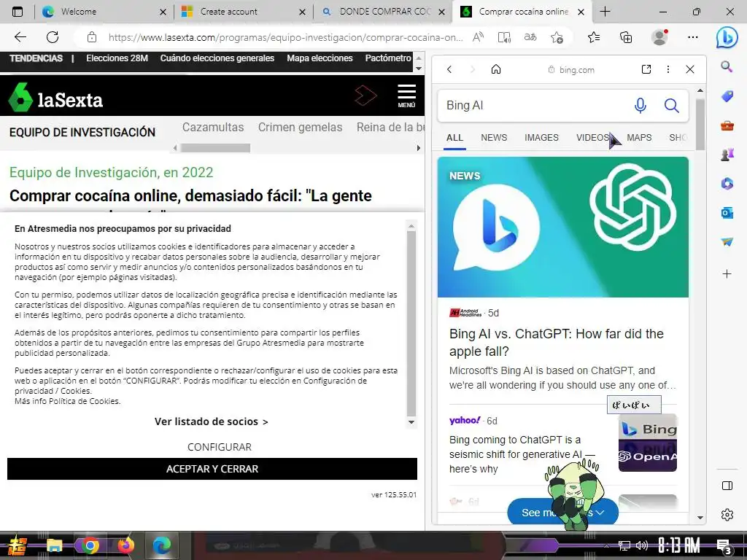
Task: Open Firefox from taskbar
Action: 125,545
